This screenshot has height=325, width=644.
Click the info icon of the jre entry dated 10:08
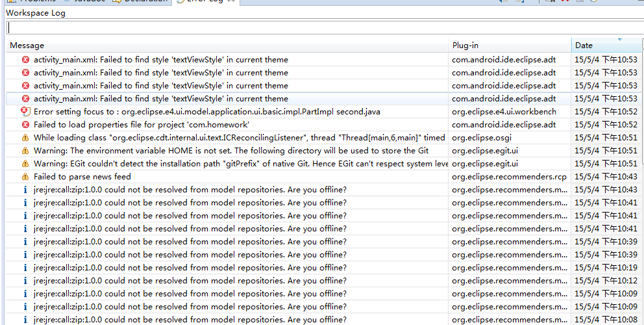coord(25,320)
